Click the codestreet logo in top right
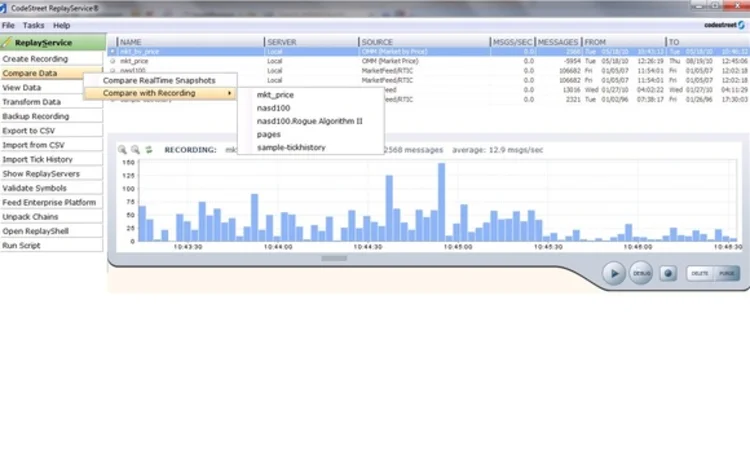 tap(725, 25)
